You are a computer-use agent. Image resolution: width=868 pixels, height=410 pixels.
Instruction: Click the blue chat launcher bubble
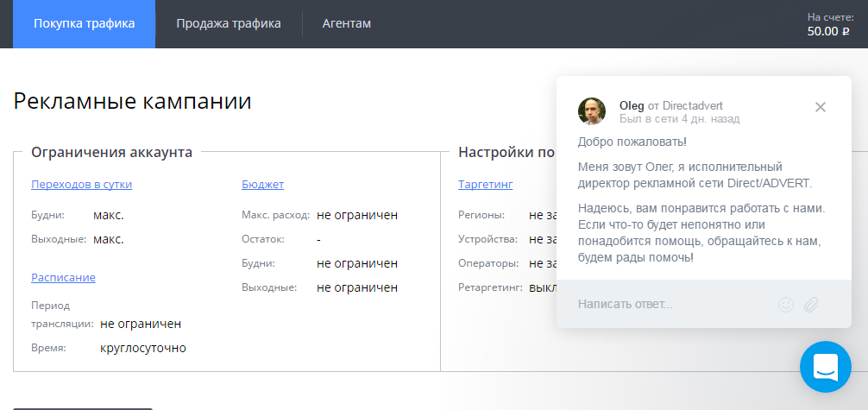[826, 367]
